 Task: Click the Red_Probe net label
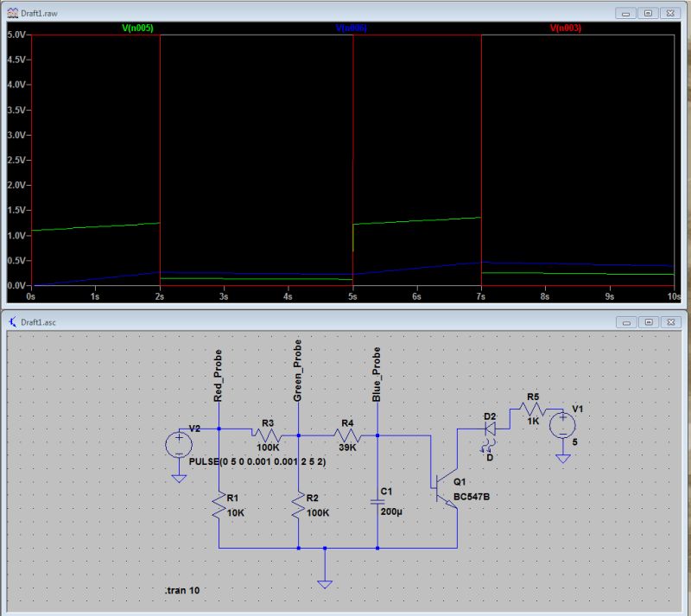218,373
